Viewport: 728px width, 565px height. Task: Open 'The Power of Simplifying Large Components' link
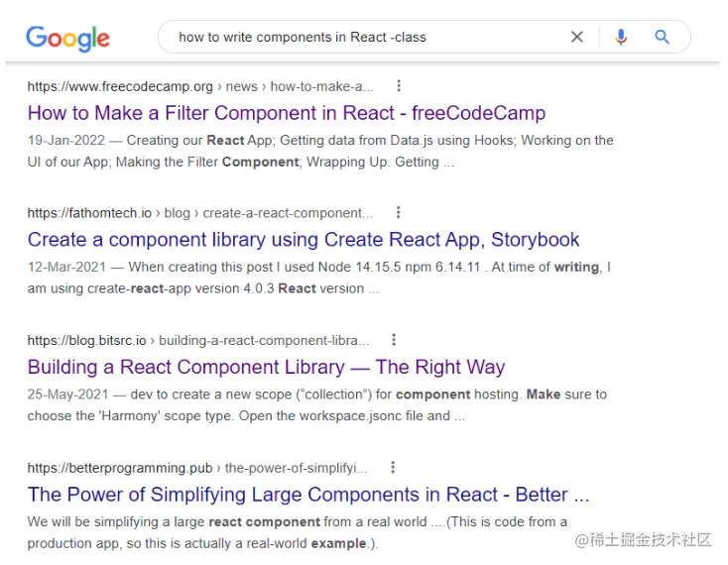click(308, 495)
